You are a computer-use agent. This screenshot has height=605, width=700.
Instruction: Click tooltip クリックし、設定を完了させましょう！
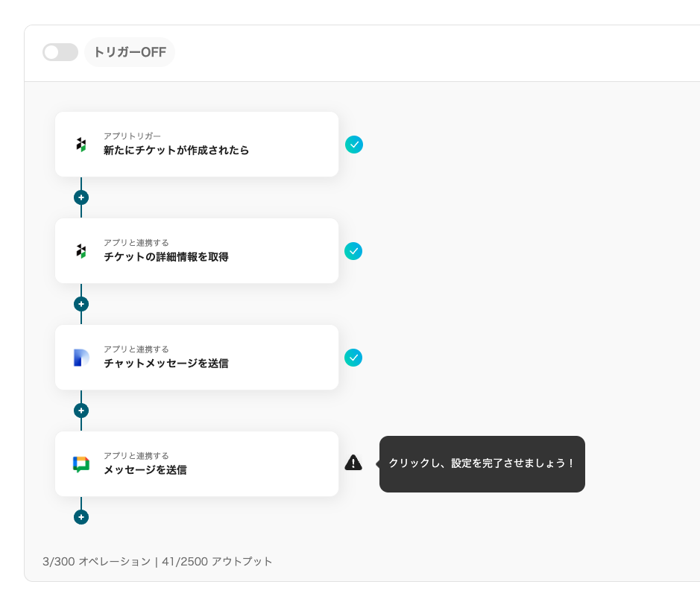coord(482,464)
